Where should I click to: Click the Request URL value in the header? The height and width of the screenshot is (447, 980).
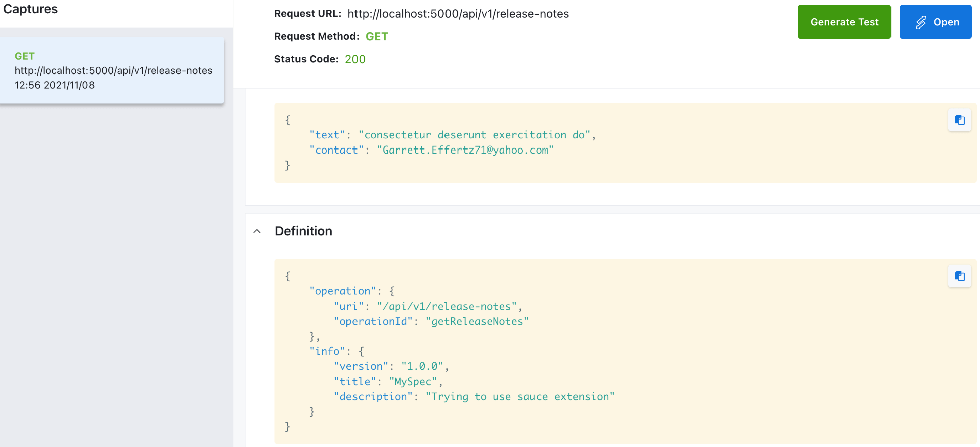click(x=458, y=14)
